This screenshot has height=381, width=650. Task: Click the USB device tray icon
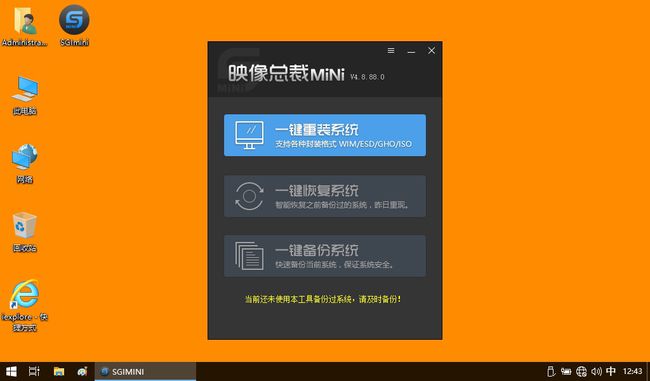coord(551,371)
